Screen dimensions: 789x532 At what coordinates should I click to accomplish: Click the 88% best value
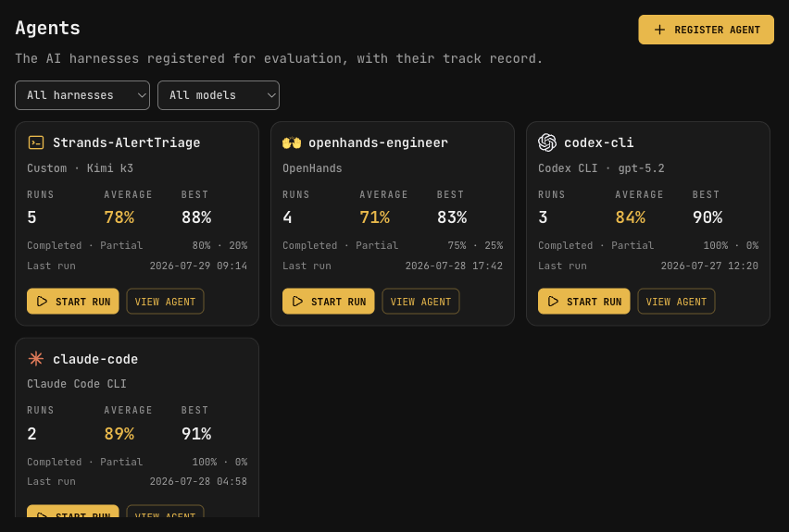coord(196,217)
